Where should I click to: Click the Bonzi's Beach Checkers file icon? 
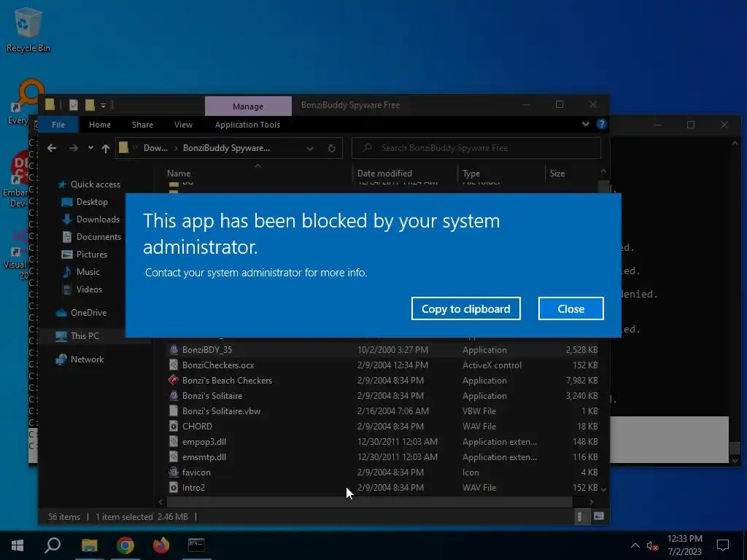pos(174,380)
